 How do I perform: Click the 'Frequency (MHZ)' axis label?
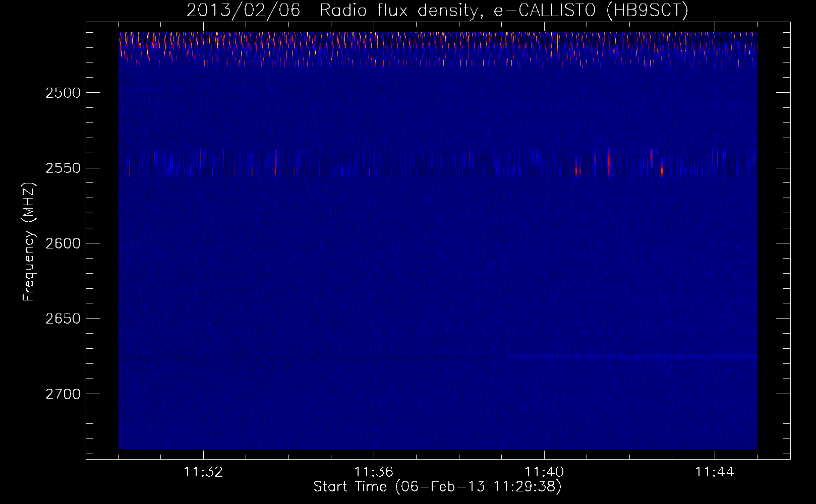(x=29, y=242)
